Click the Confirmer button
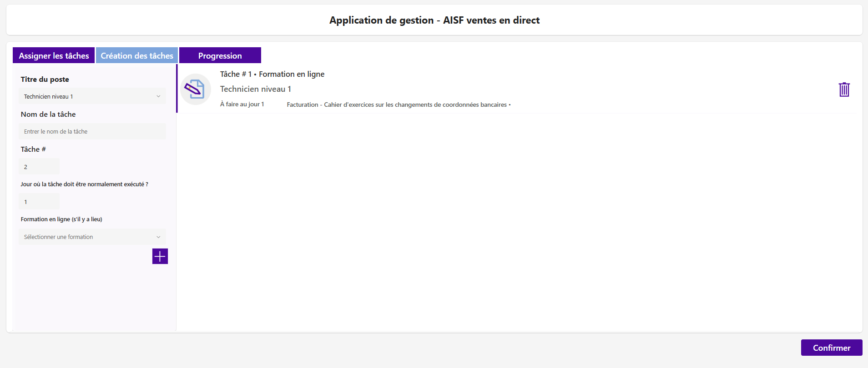This screenshot has height=368, width=868. click(x=832, y=348)
